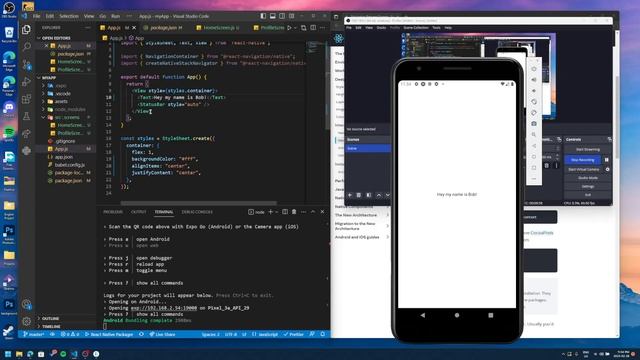Click the add scene plus icon in OBS

coord(350,195)
